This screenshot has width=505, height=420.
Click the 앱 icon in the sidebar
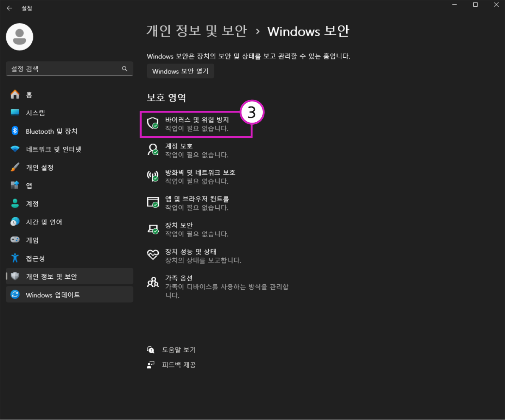point(15,185)
